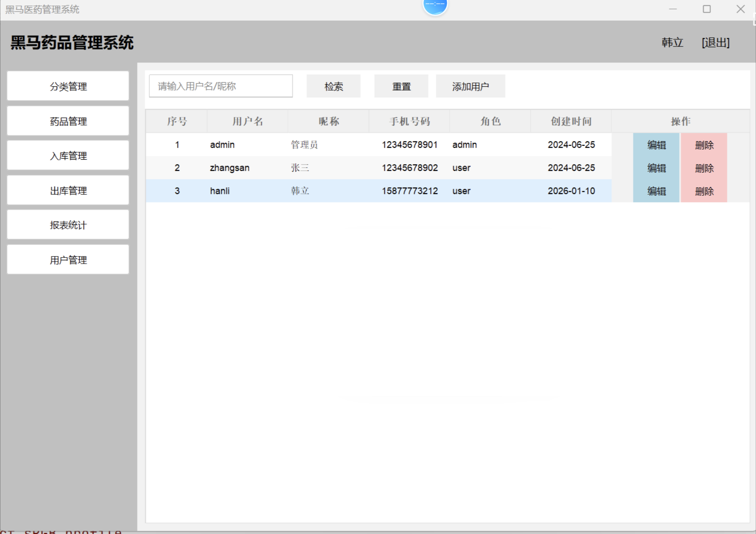Open 药品管理 in the sidebar
Screen dimensions: 756x534
pos(68,121)
